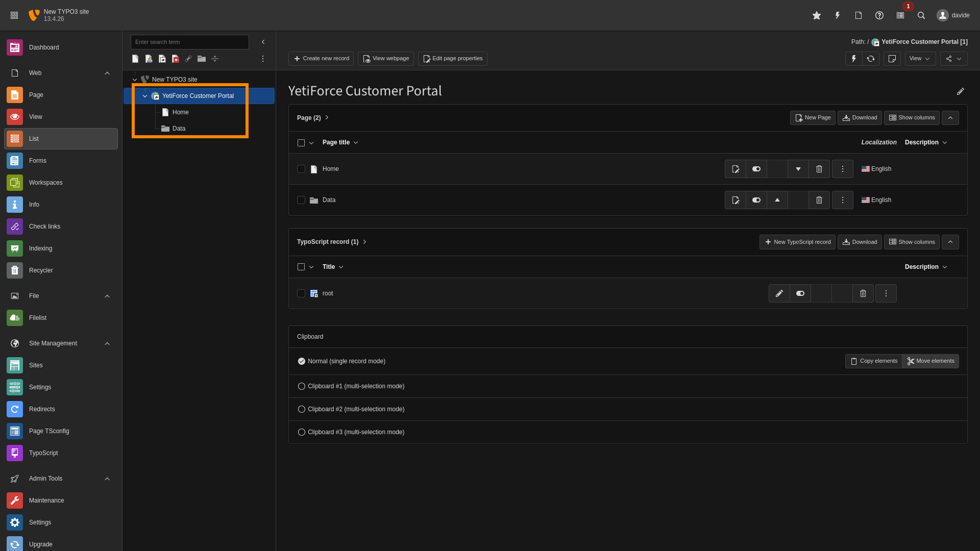980x551 pixels.
Task: Open the View dropdown in toolbar
Action: point(920,59)
